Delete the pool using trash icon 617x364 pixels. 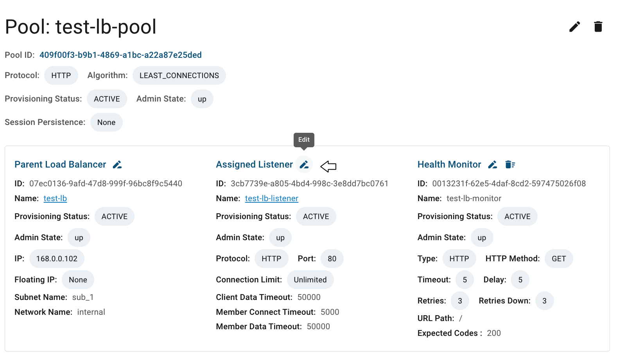(598, 27)
